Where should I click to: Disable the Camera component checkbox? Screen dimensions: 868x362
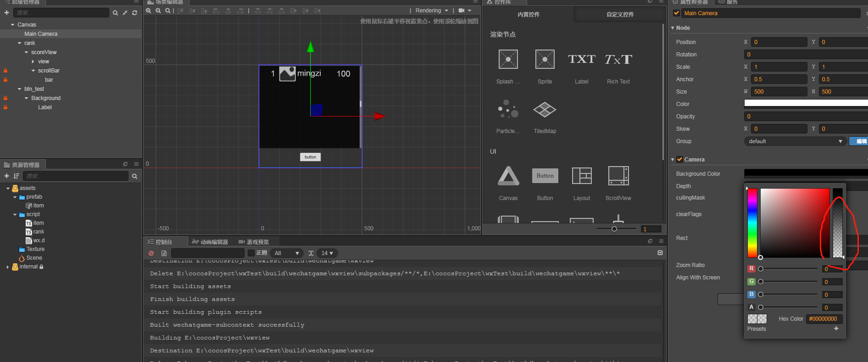click(x=679, y=160)
